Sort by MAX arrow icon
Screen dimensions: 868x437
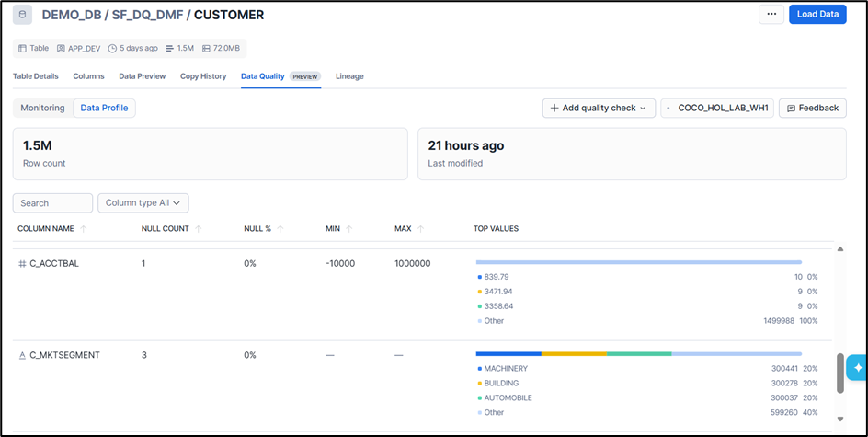point(421,229)
